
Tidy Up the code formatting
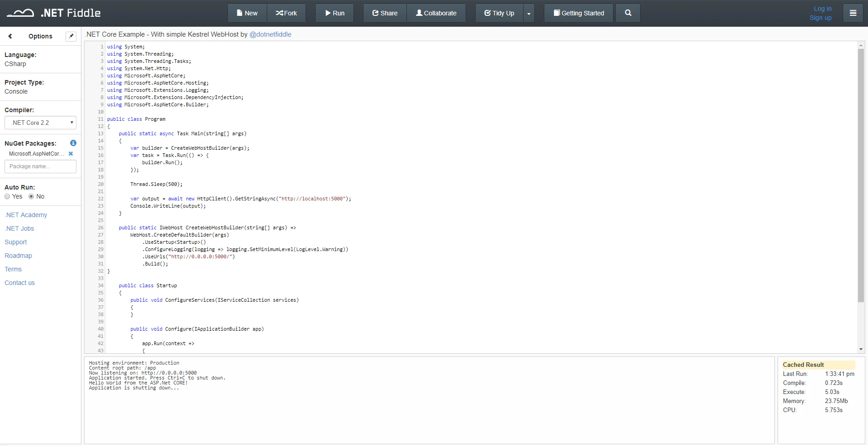pyautogui.click(x=499, y=13)
